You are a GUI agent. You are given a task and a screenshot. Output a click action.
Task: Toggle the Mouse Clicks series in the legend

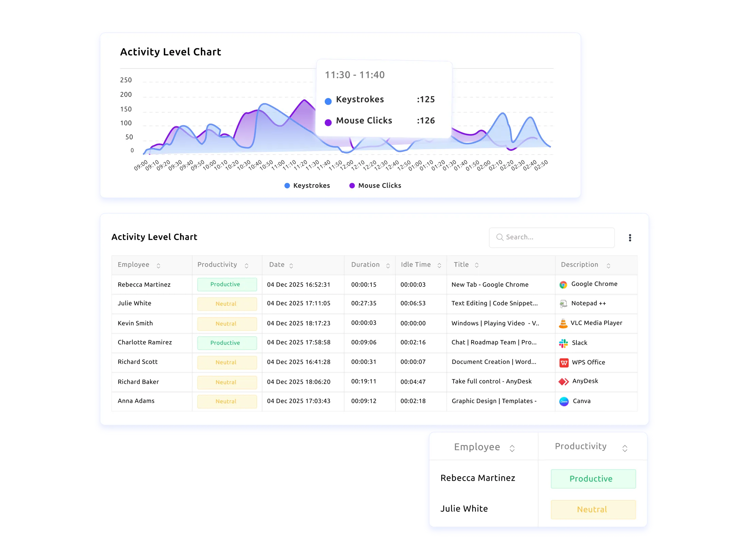coord(375,186)
